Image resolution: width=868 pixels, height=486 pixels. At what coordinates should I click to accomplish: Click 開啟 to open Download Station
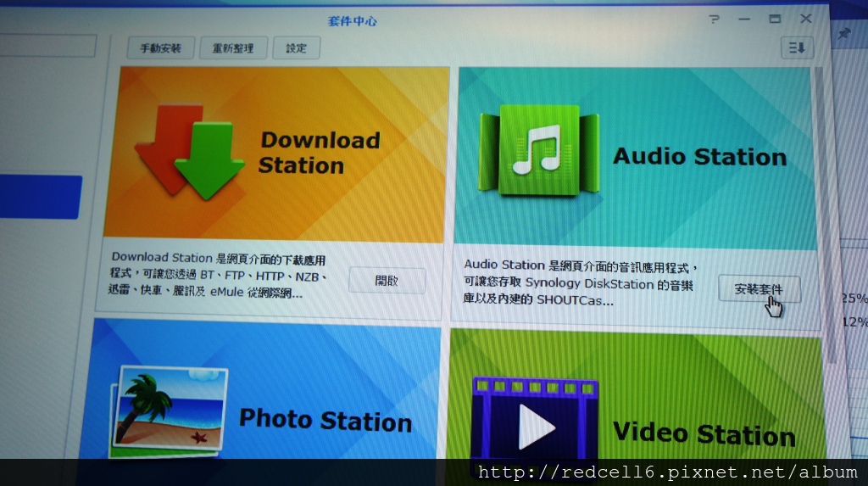[x=387, y=281]
